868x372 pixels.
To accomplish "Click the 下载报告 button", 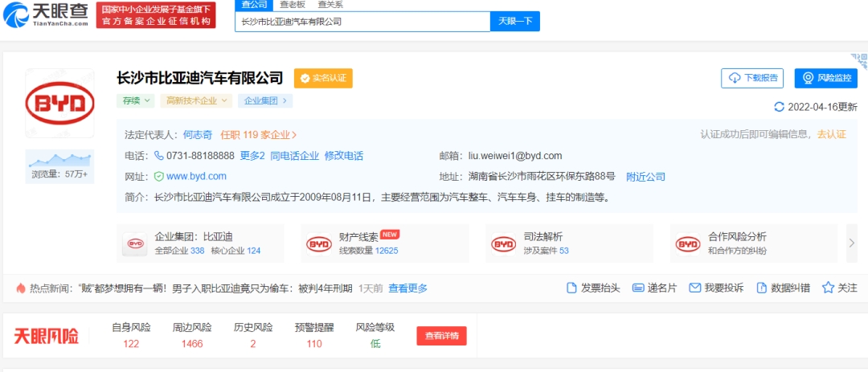I will pos(752,78).
